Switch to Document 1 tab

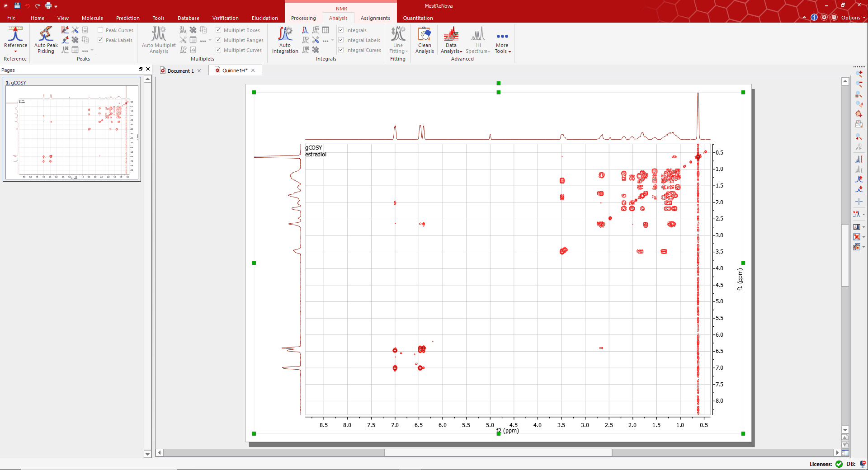(x=180, y=70)
